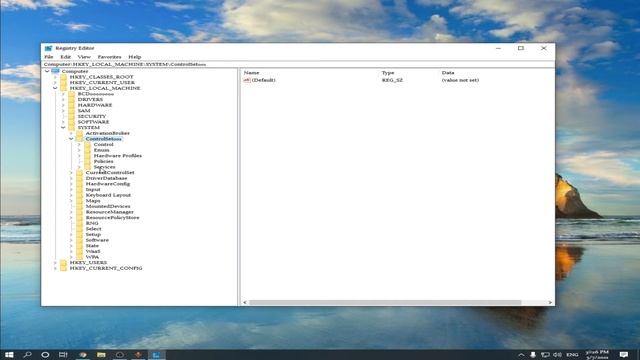Select the ResourcePolicyStore key
This screenshot has height=360, width=640.
tap(112, 218)
